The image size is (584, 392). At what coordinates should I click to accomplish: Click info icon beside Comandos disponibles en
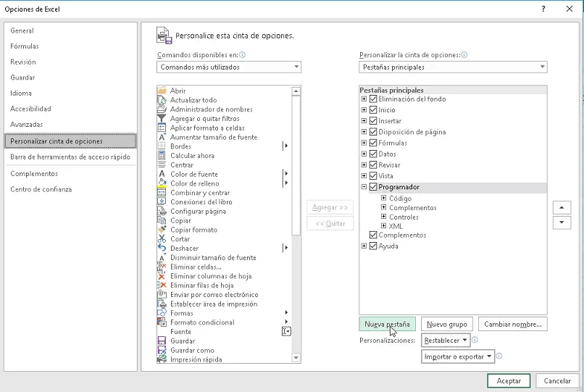(242, 55)
